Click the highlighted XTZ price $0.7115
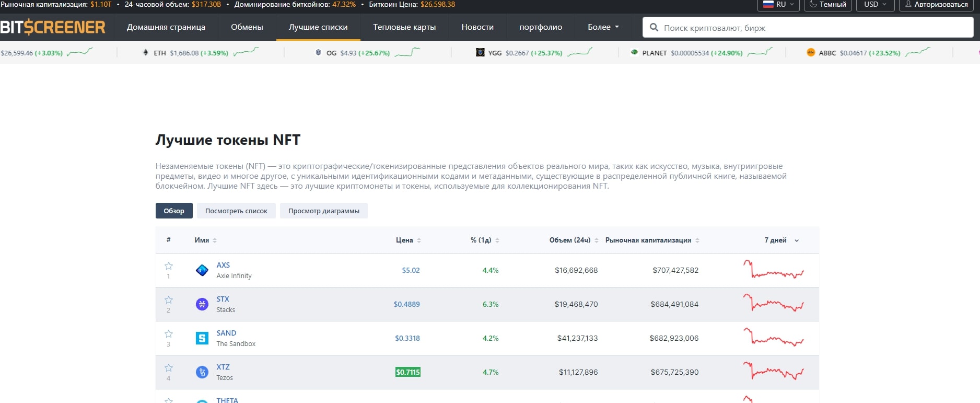980x403 pixels. [408, 372]
